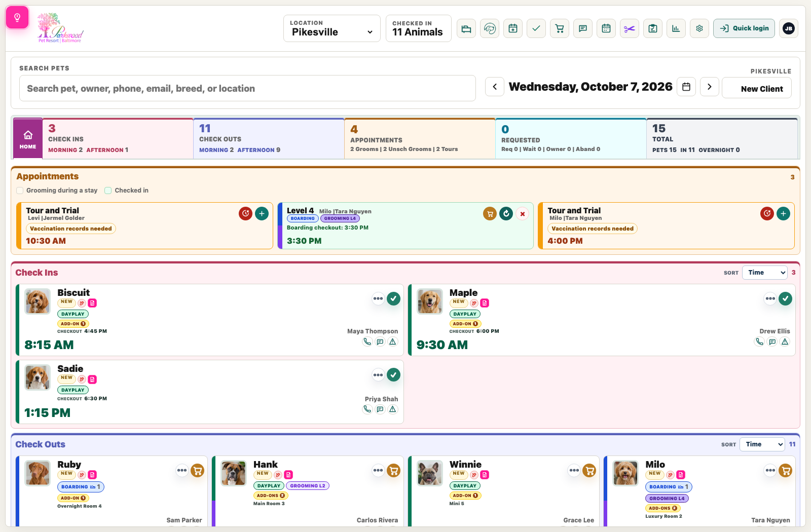Screen dimensions: 811x532
Task: Click the checkout cart icon on Ruby's card
Action: [198, 471]
